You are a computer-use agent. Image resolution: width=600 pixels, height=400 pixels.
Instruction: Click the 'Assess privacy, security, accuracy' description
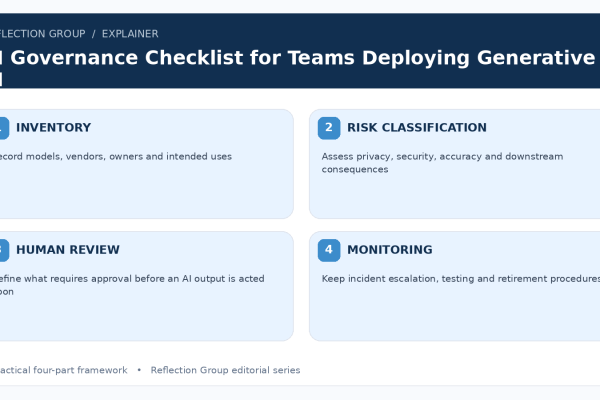point(442,163)
